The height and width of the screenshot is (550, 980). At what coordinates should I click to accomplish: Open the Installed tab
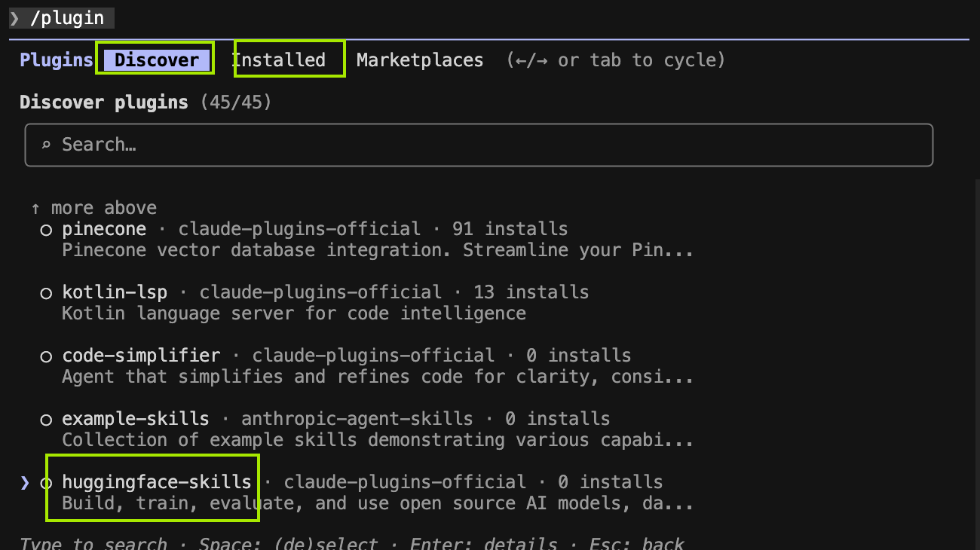278,60
